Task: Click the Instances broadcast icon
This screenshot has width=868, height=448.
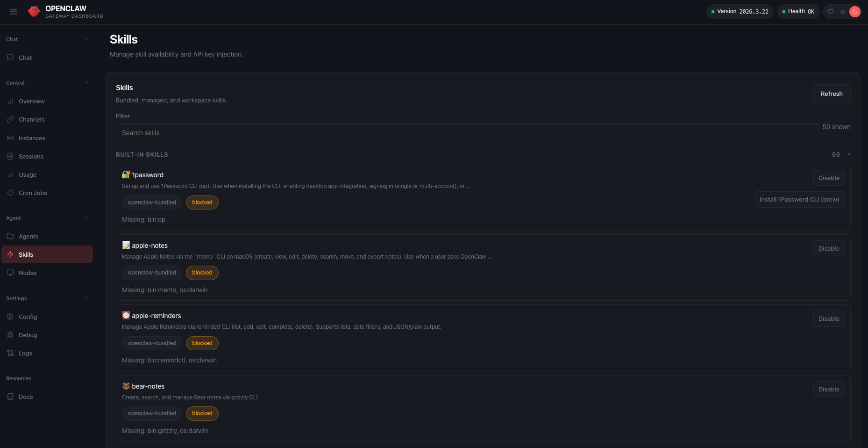Action: 10,138
